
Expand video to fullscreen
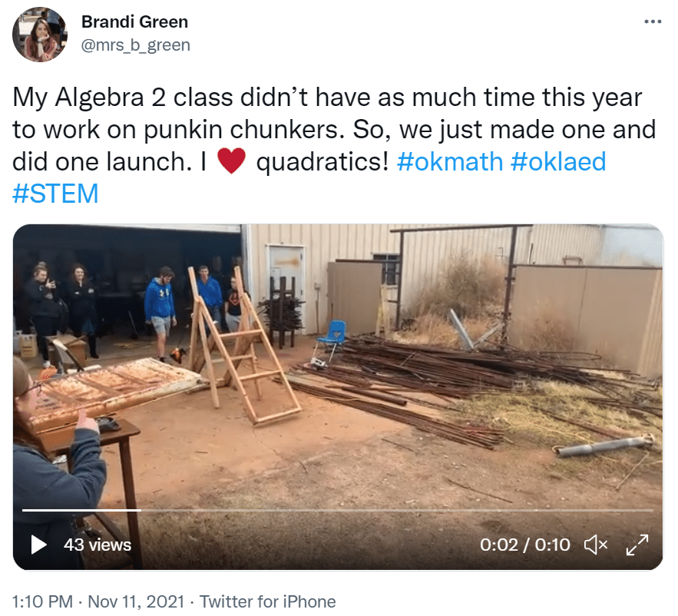click(637, 545)
